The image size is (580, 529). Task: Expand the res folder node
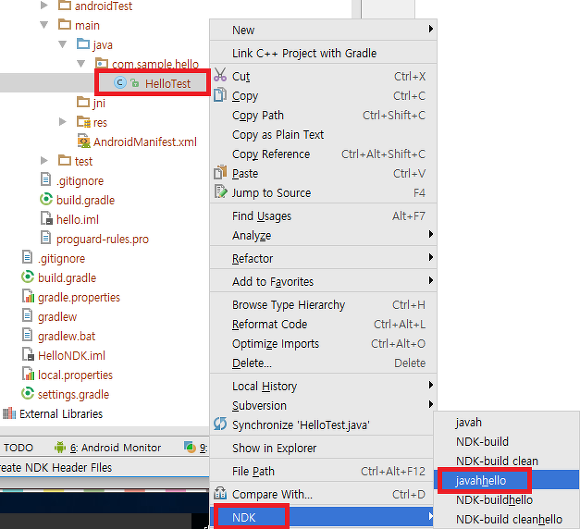63,121
